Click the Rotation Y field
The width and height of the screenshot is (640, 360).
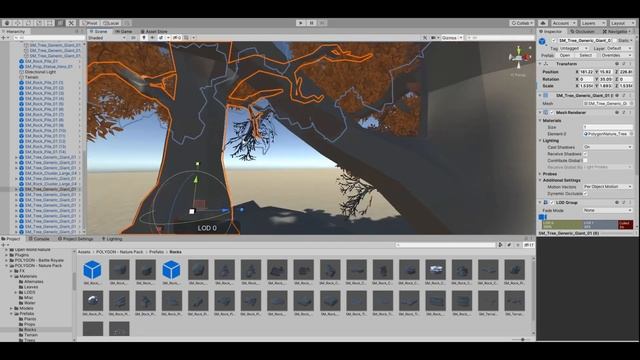point(607,79)
